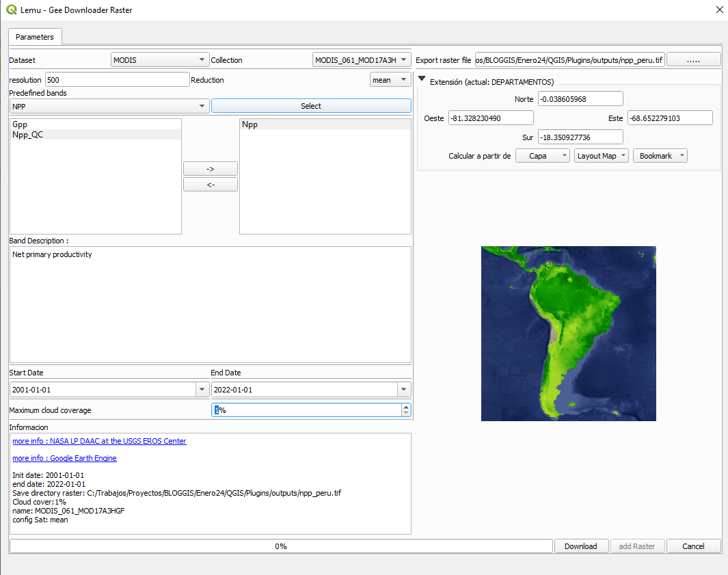Increase cloud coverage with up spinner arrow
Viewport: 728px width, 575px height.
pyautogui.click(x=406, y=407)
